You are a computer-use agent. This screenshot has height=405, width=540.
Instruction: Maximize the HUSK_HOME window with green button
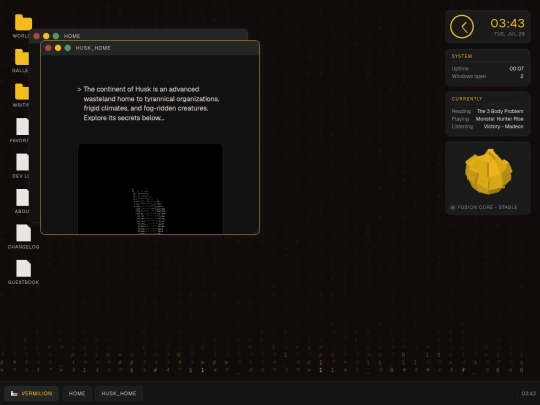68,48
